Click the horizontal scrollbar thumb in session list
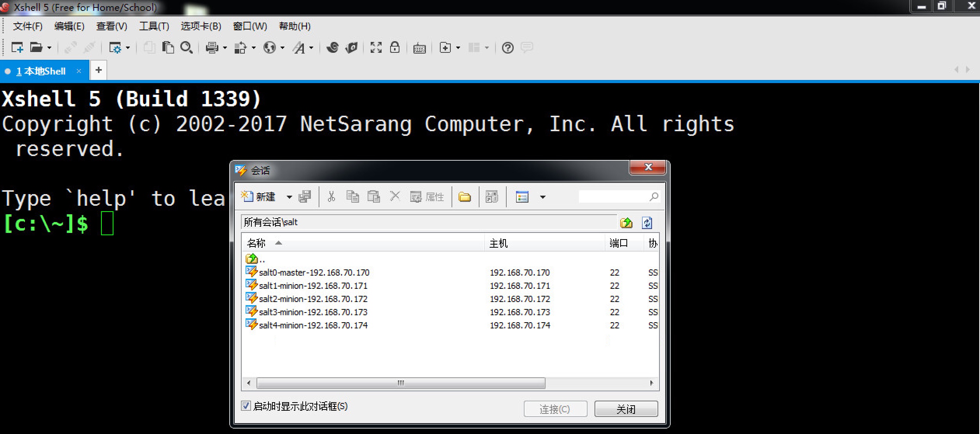Viewport: 980px width, 434px height. click(401, 383)
